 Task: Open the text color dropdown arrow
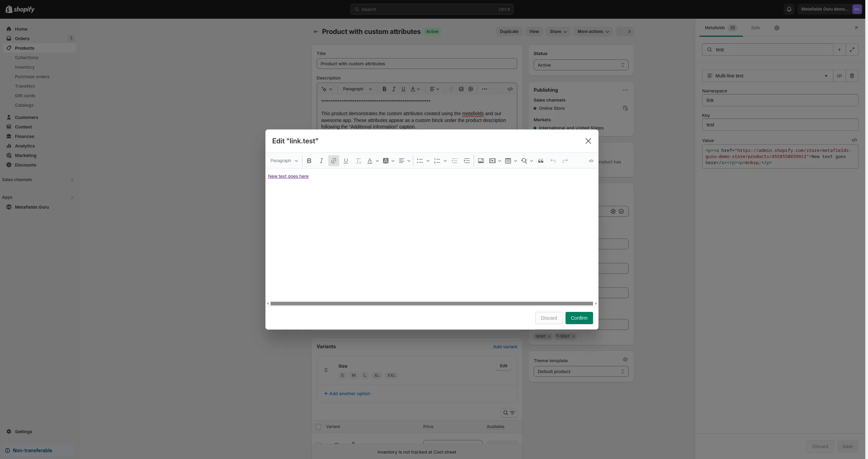(377, 161)
